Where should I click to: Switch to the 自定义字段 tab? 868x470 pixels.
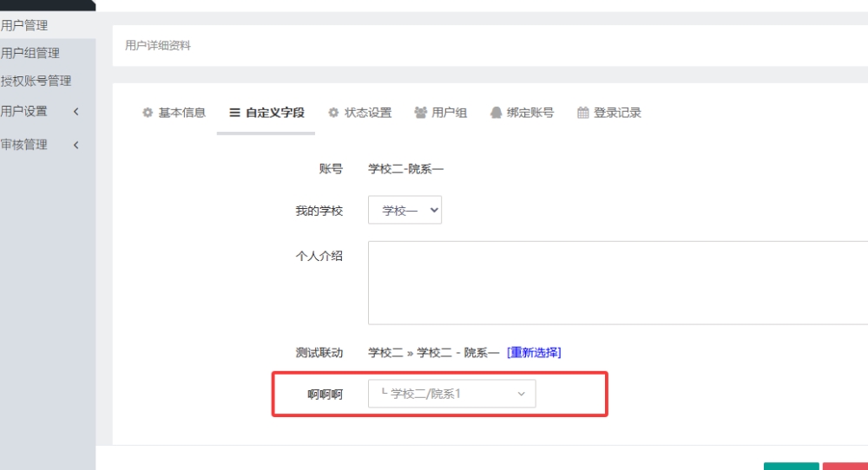(x=266, y=113)
